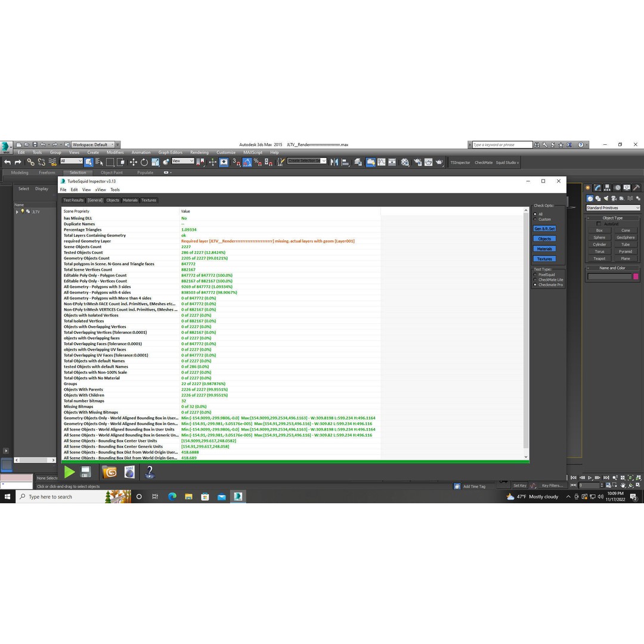This screenshot has width=644, height=644.
Task: Expand the JLTV tree item arrow
Action: click(x=17, y=212)
